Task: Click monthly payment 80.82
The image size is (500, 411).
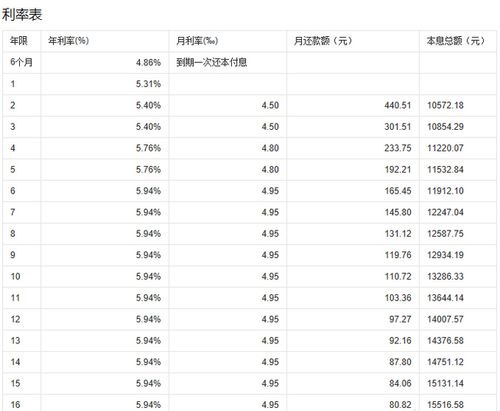Action: coord(400,405)
